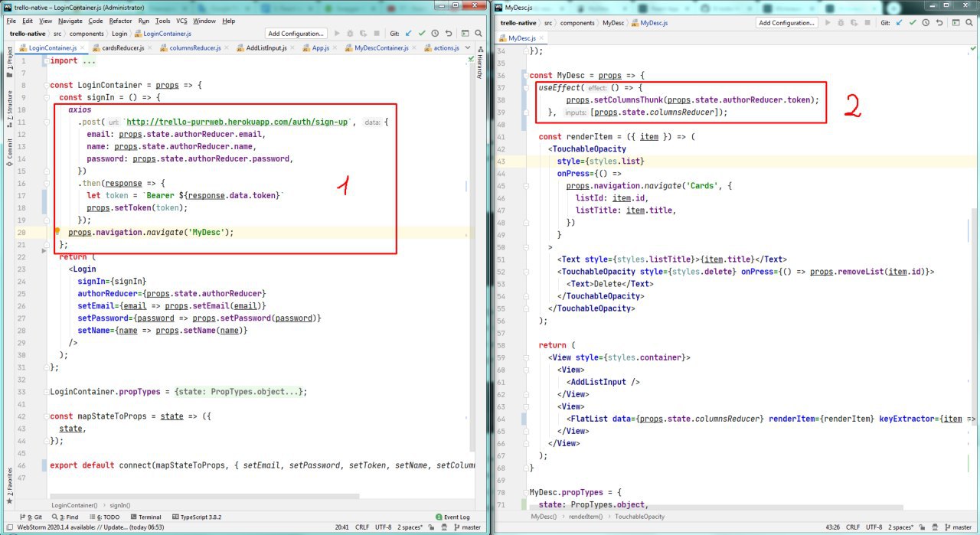Click the Stop square icon in left window
Image resolution: width=980 pixels, height=535 pixels.
(375, 34)
